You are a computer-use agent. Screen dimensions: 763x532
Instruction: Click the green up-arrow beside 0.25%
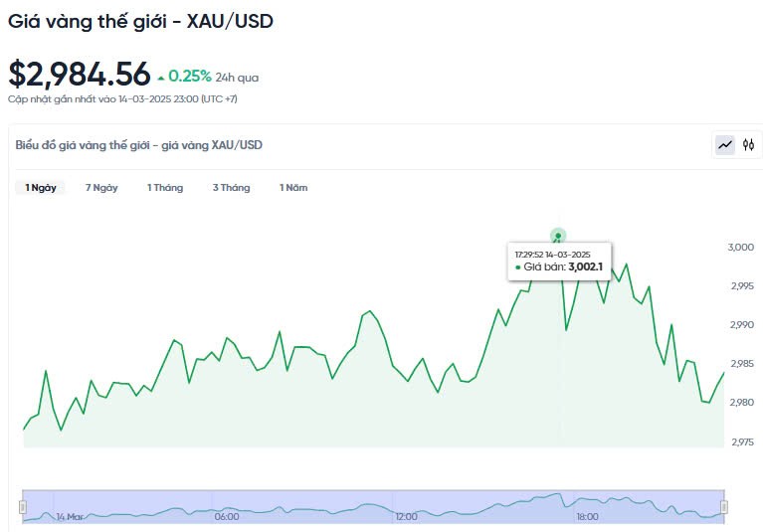(161, 76)
